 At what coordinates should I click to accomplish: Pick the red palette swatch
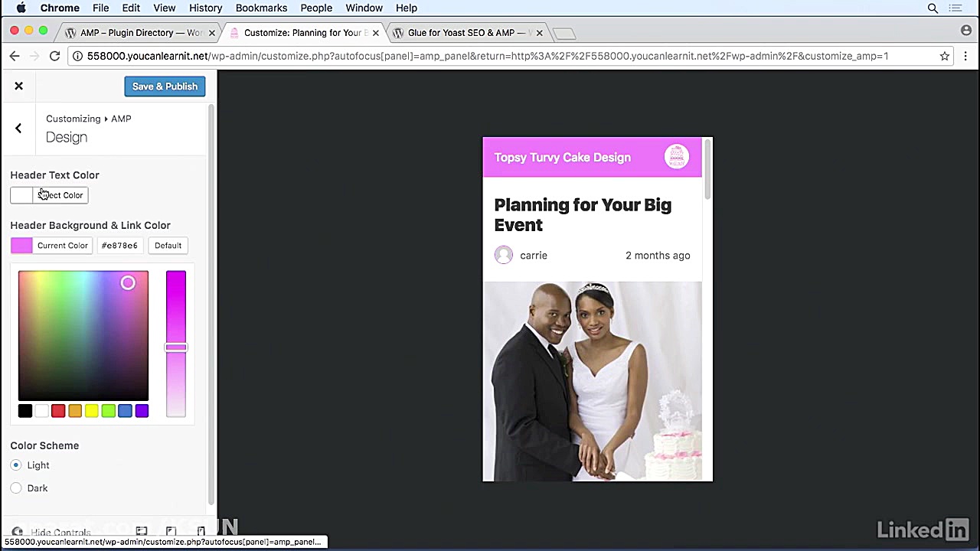click(x=58, y=411)
